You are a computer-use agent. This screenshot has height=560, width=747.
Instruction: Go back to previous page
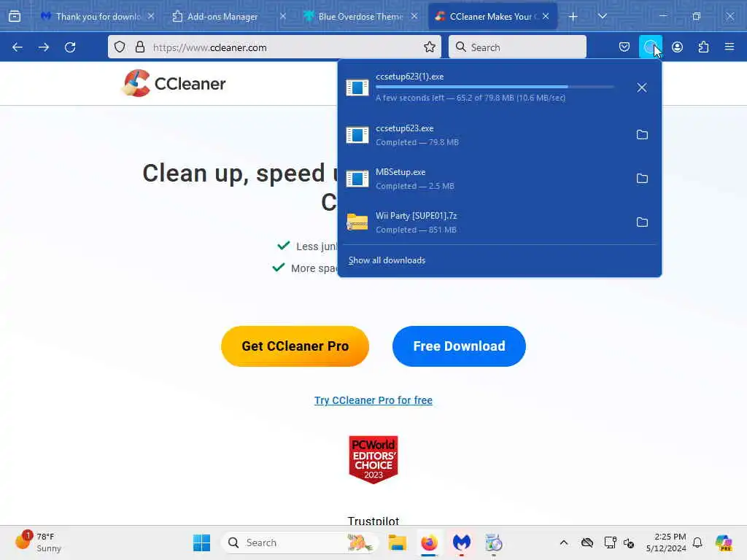tap(18, 47)
